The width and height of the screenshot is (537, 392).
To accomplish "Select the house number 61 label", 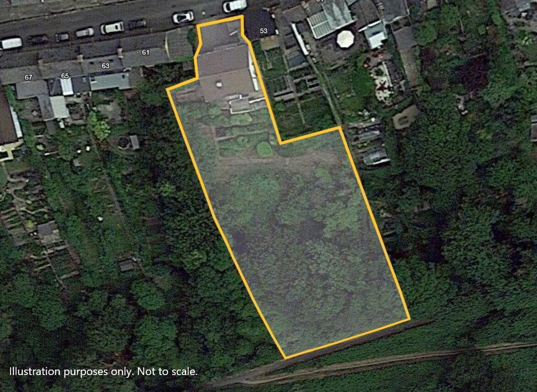I will (x=146, y=52).
